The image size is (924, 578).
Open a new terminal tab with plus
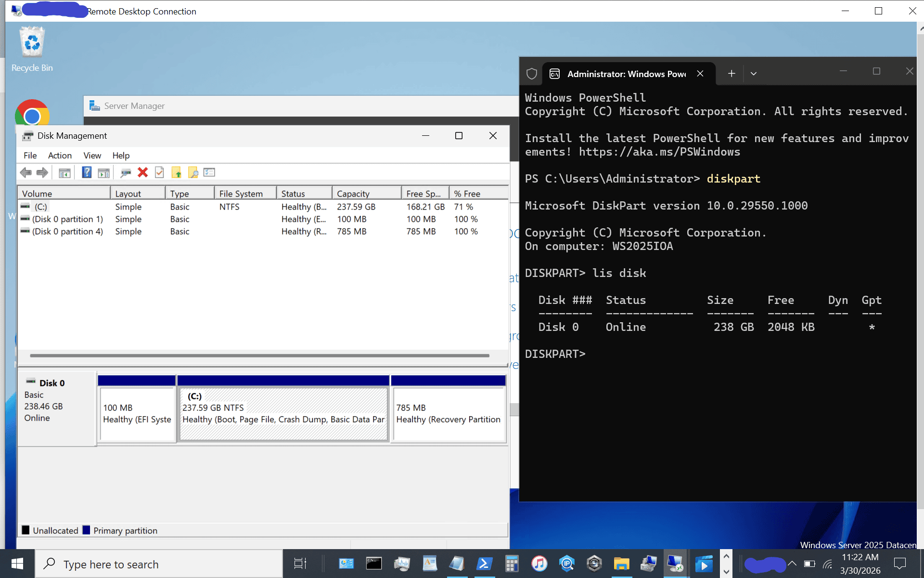coord(731,74)
